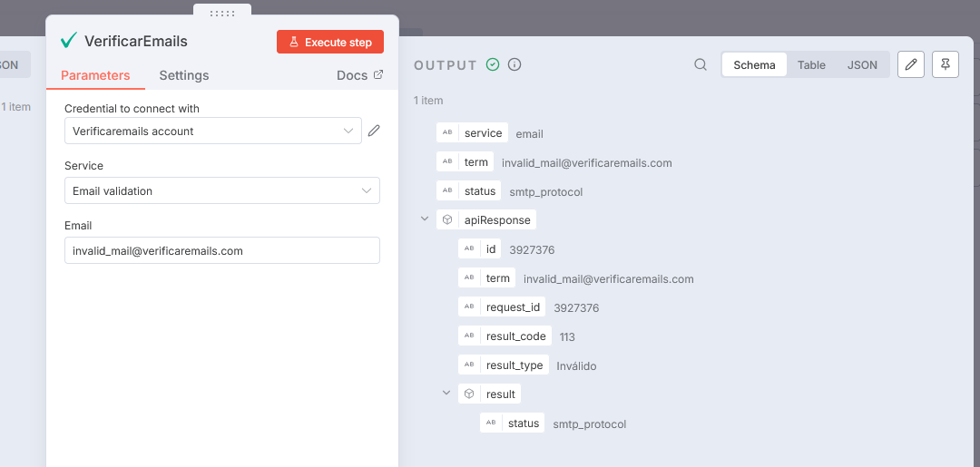The image size is (980, 467).
Task: Click the value 'email' next to service
Action: point(529,133)
